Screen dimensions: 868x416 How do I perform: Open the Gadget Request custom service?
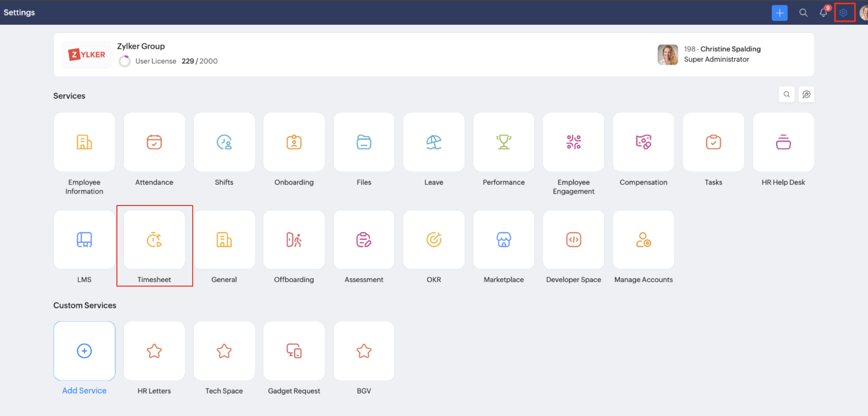point(294,351)
